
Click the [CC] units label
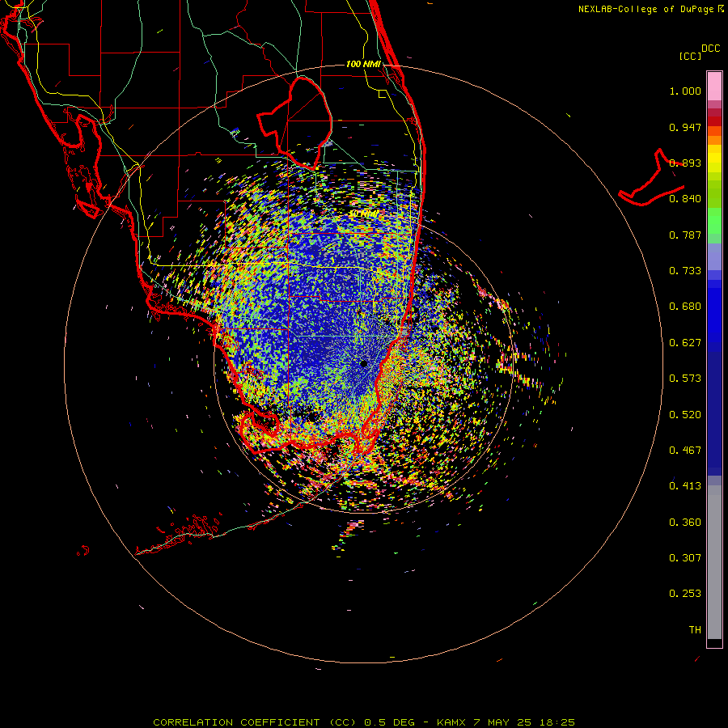[690, 56]
